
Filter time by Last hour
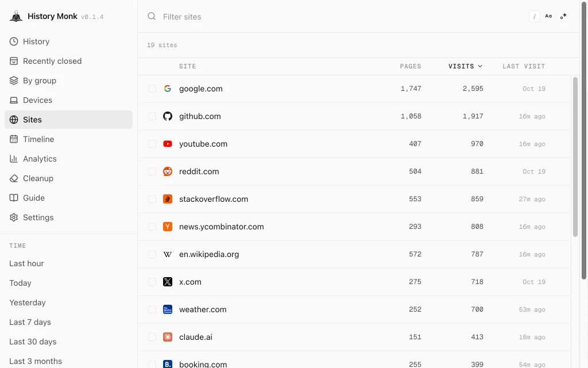point(26,263)
